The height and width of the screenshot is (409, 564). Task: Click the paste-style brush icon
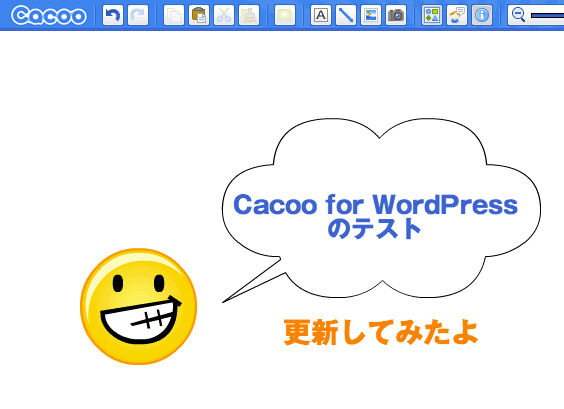point(249,15)
